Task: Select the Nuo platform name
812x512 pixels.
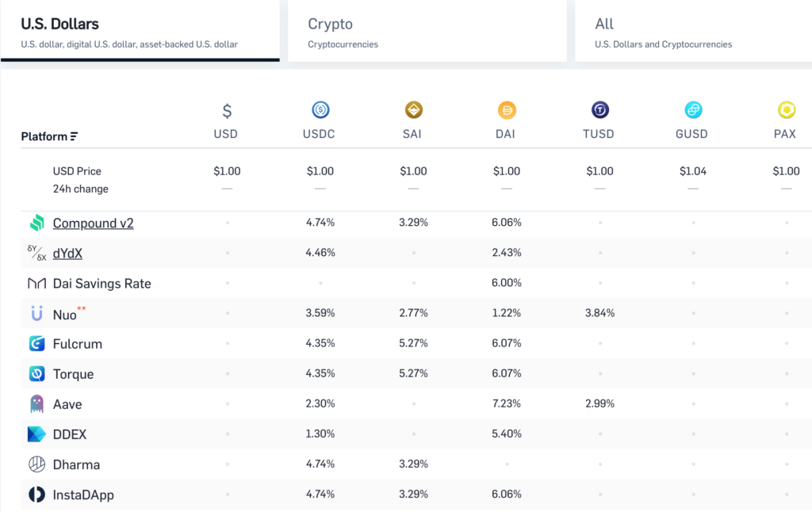Action: click(65, 315)
